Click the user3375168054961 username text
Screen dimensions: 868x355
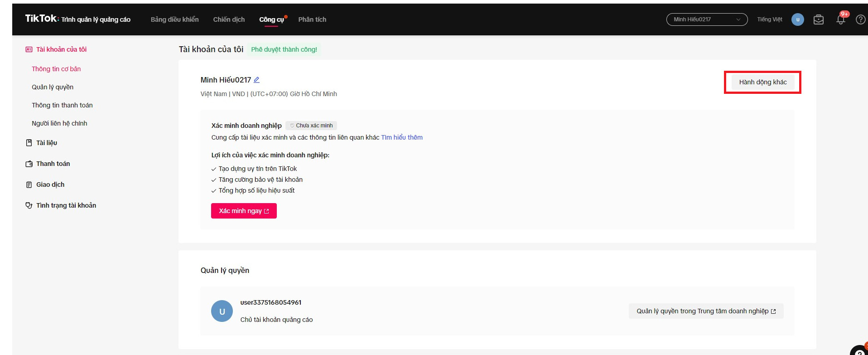[x=271, y=302]
